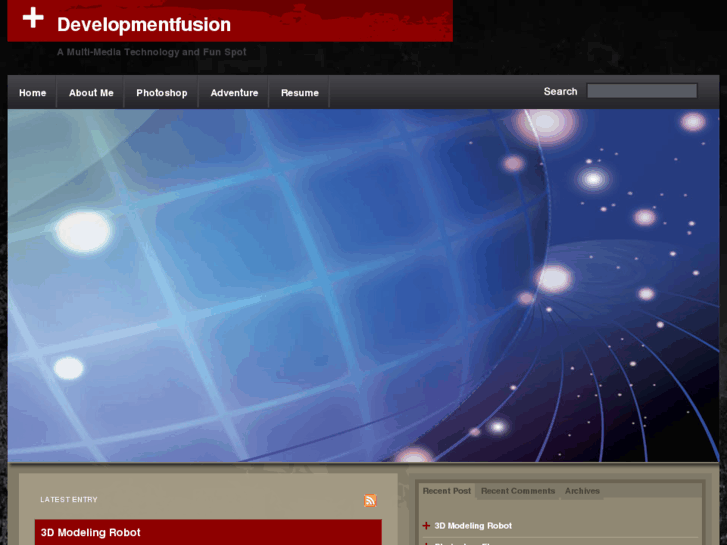Open 3D Modeling Robot sidebar link
This screenshot has width=727, height=545.
coord(473,526)
